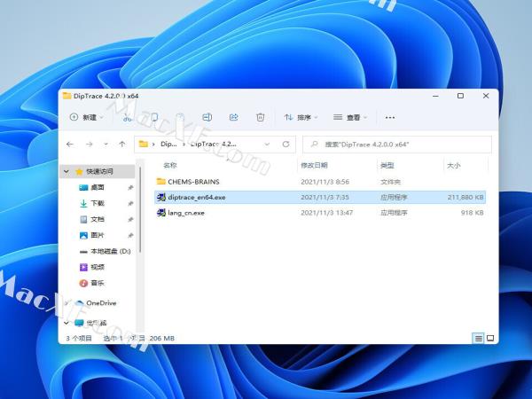Click the pin icon beside Downloads (下载)
532x399 pixels.
pos(130,203)
